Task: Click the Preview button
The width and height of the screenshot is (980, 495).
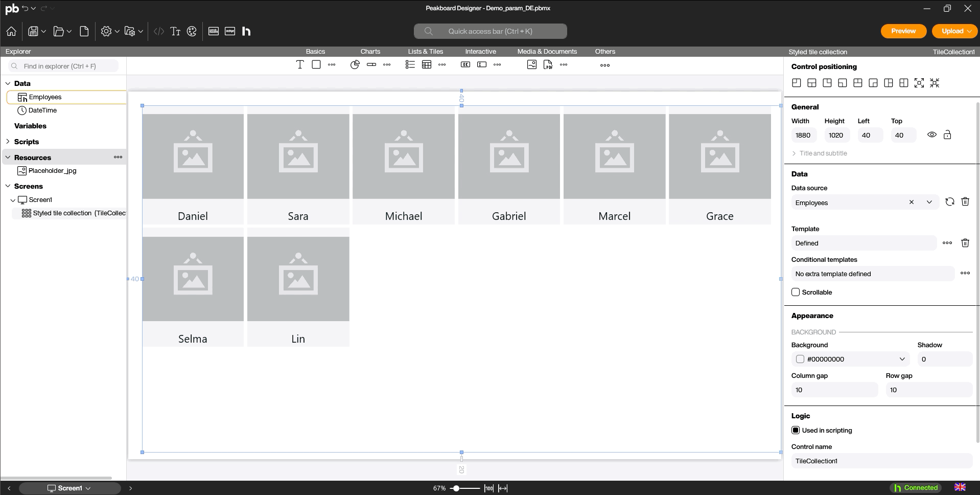Action: (x=903, y=31)
